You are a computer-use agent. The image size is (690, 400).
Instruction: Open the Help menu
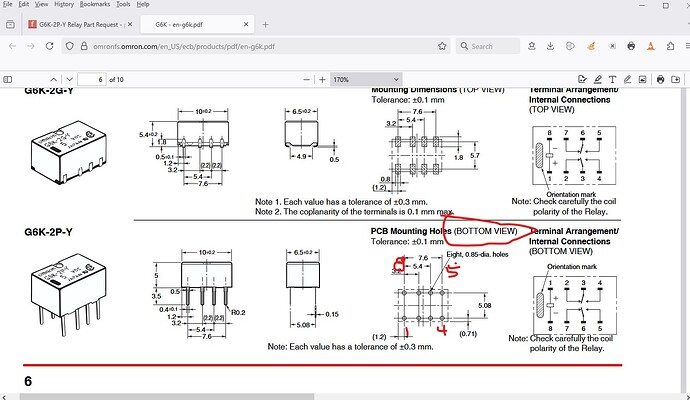[143, 4]
